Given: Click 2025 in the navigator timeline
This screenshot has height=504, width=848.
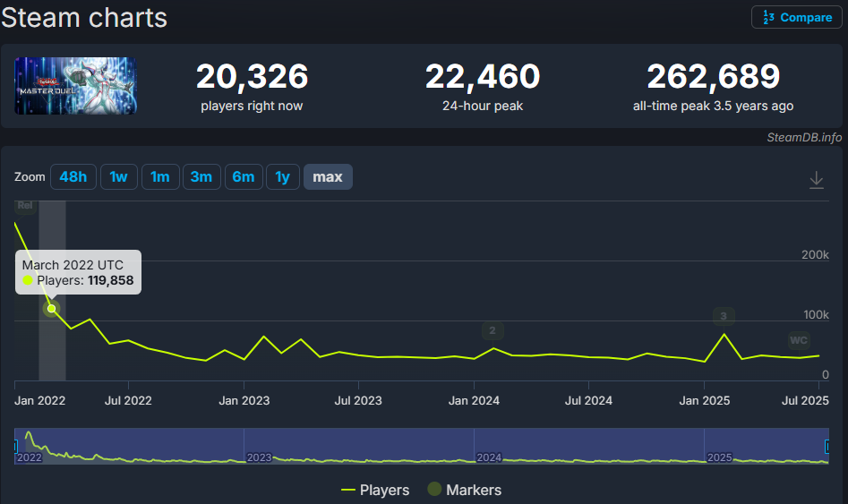Looking at the screenshot, I should pos(719,457).
